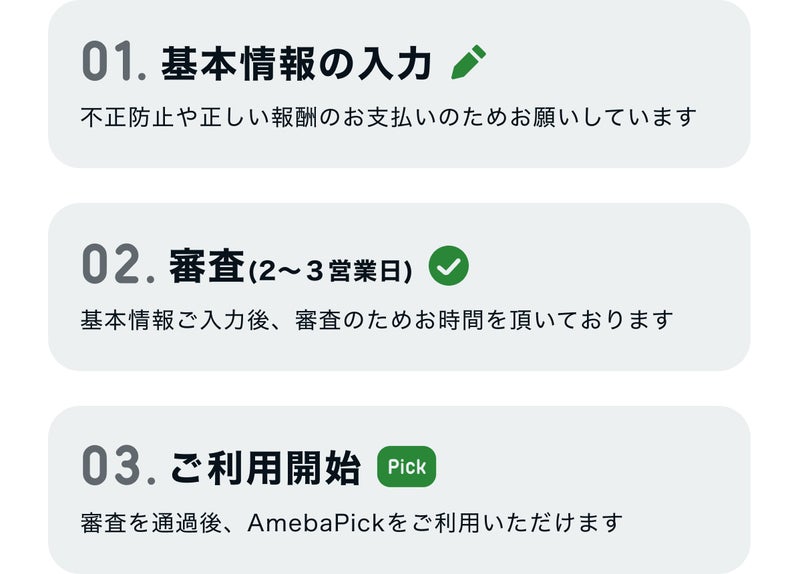Image resolution: width=800 pixels, height=574 pixels.
Task: Click the (2〜3営業日) label
Action: (x=330, y=271)
